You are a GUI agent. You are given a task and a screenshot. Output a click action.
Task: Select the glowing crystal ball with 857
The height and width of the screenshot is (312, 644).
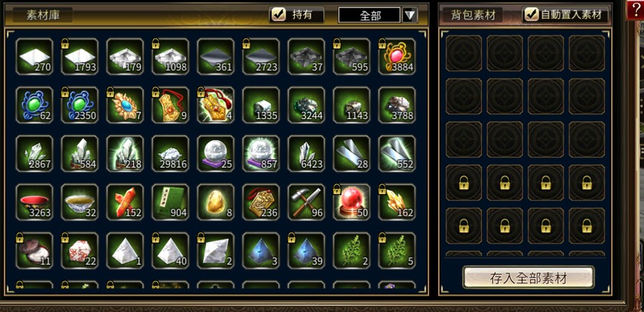[260, 154]
